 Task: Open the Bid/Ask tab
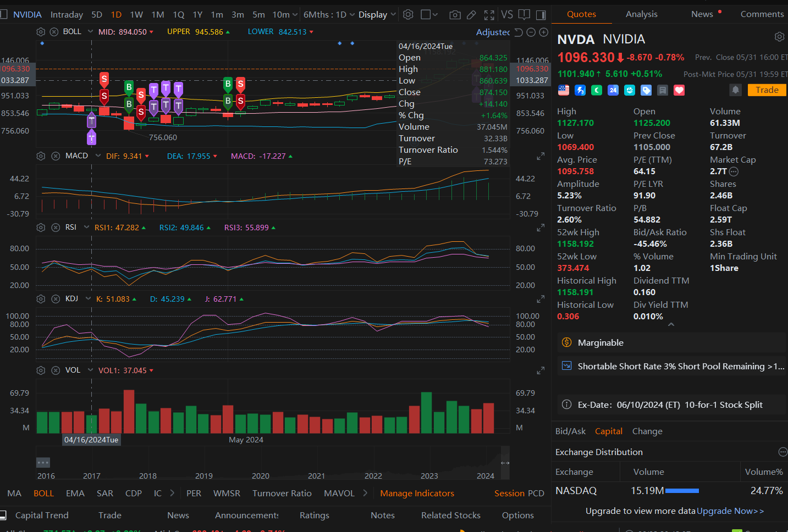pos(570,431)
